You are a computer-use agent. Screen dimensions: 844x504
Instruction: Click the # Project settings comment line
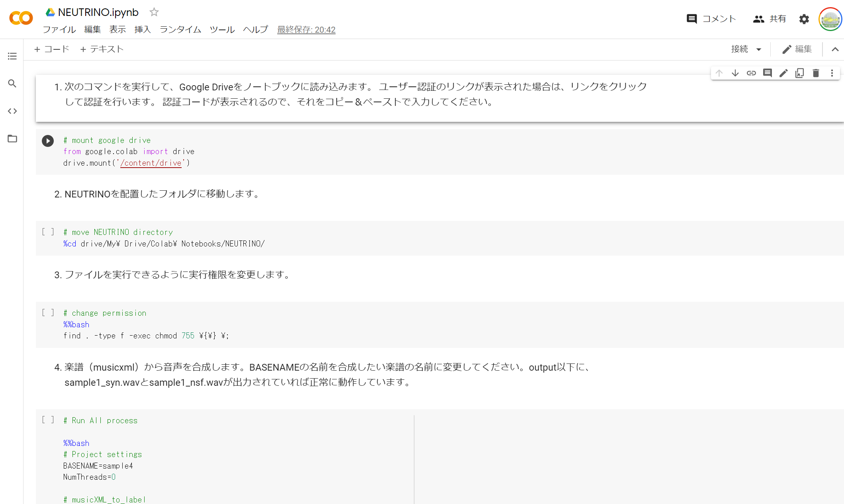click(x=102, y=454)
